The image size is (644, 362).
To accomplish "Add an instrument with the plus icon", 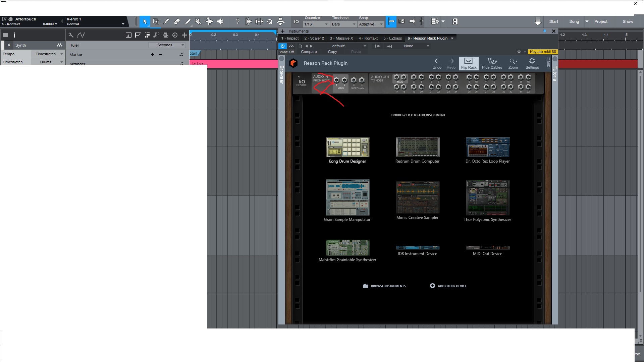I will pos(283,31).
